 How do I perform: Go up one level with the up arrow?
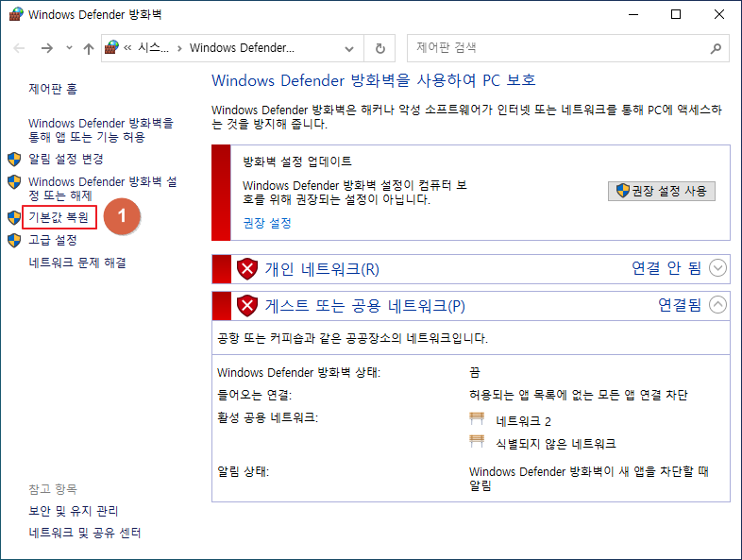(89, 48)
